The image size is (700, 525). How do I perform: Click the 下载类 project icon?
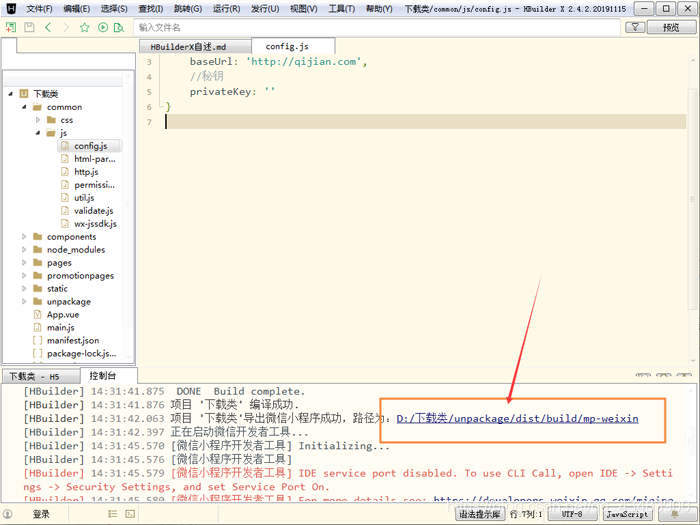(x=24, y=94)
